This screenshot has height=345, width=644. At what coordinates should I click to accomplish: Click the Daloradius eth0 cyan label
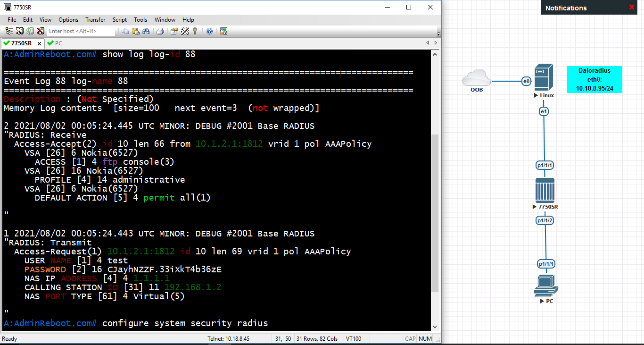pyautogui.click(x=594, y=79)
